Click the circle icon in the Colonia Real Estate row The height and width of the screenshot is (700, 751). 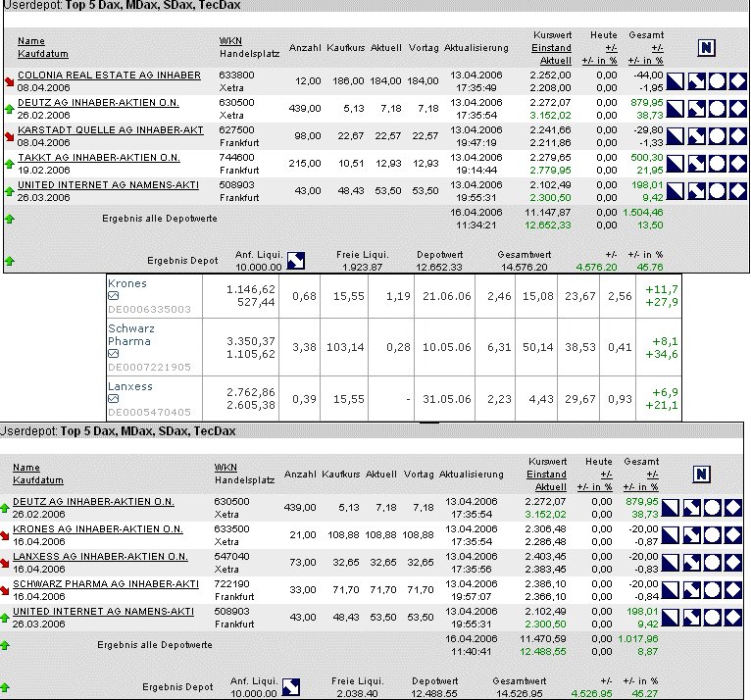coord(717,81)
